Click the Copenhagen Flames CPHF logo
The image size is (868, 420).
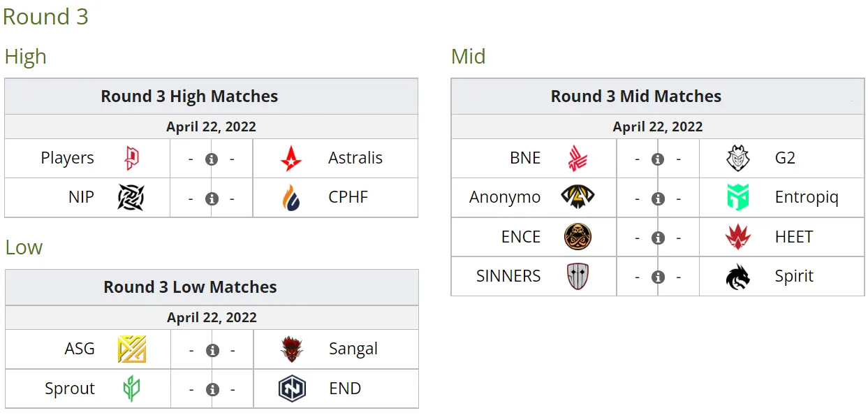[x=291, y=198]
